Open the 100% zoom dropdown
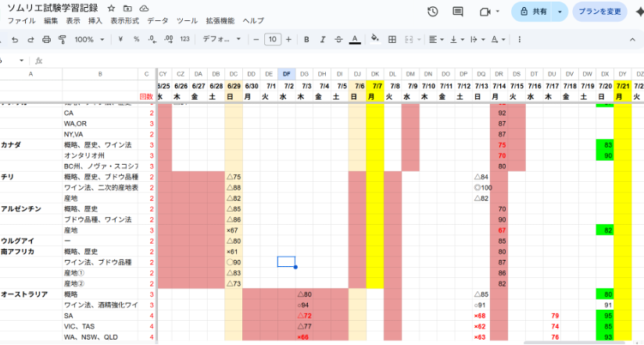644x345 pixels. (90, 39)
